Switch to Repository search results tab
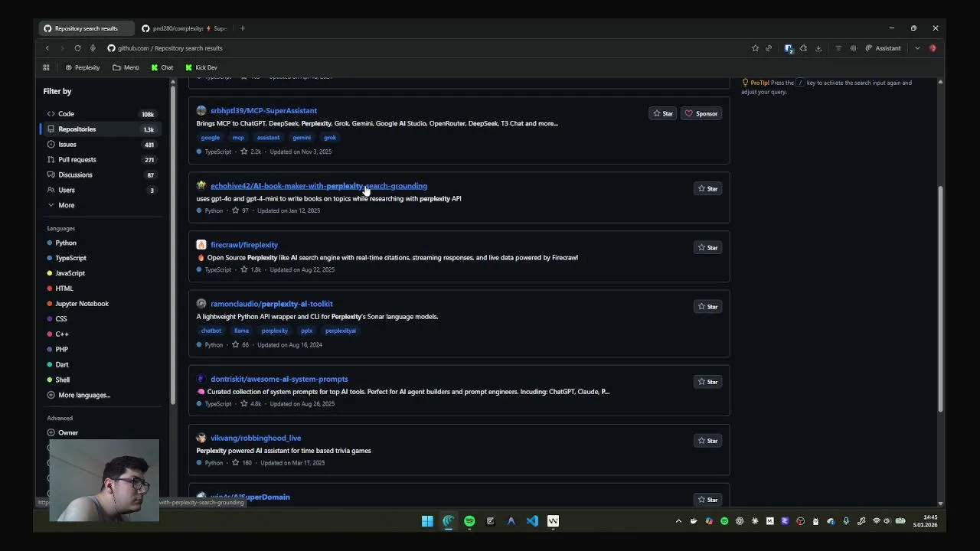Viewport: 980px width, 551px height. [x=86, y=28]
